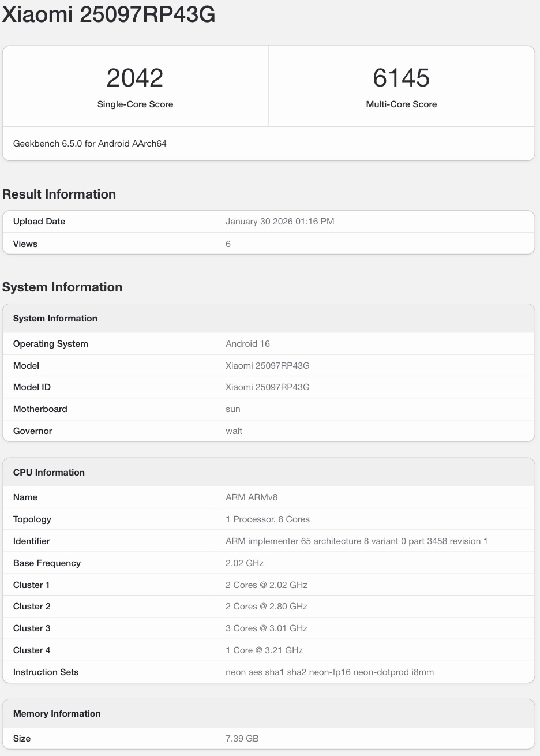Click the Instruction Sets value text

[329, 672]
